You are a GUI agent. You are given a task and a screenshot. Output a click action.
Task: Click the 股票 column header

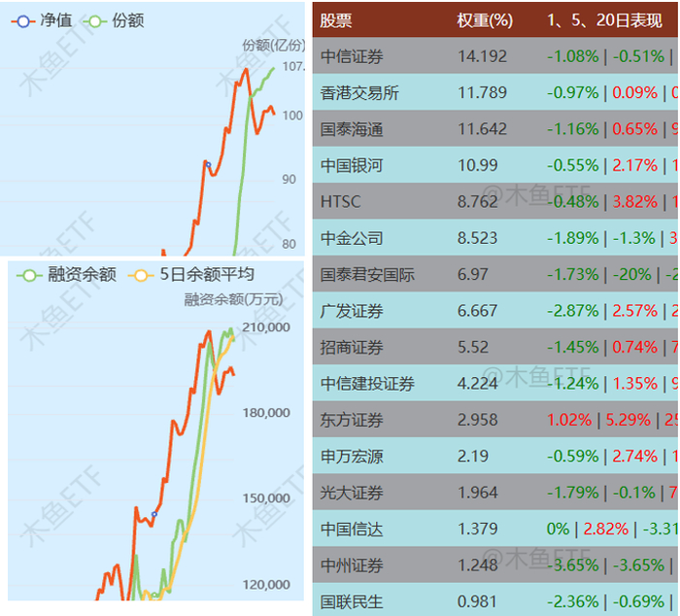click(336, 20)
